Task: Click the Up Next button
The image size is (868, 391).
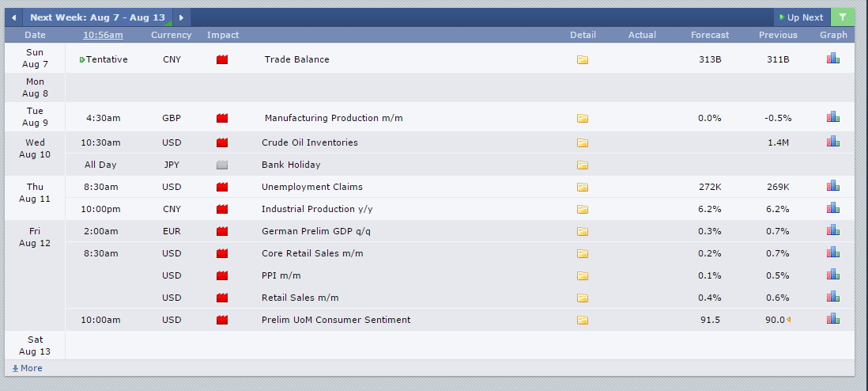Action: point(801,17)
